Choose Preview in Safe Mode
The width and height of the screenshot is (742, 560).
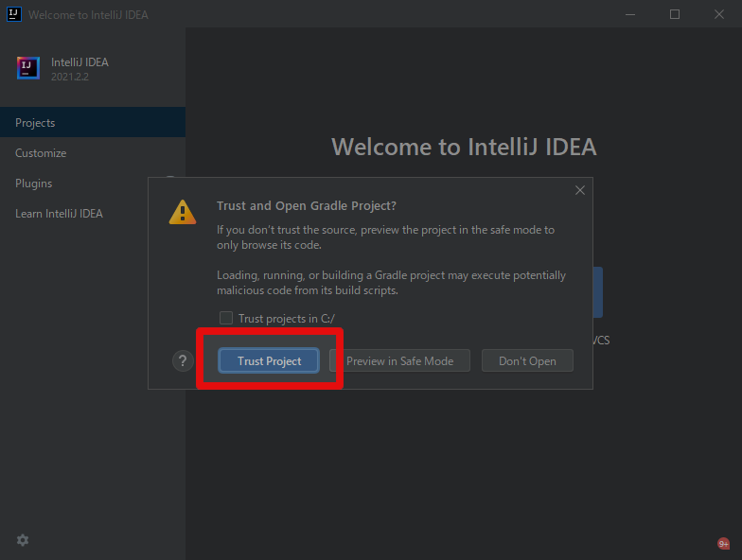pyautogui.click(x=399, y=361)
